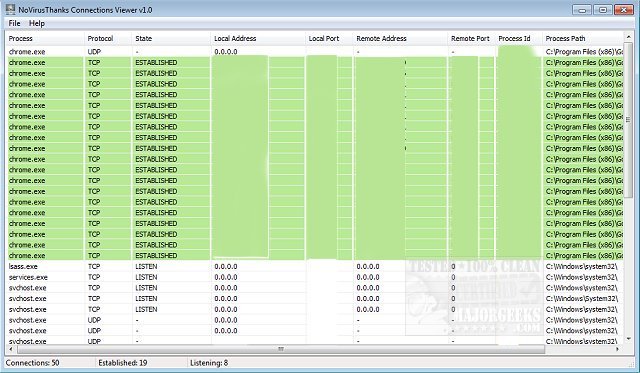Maximize the Connections Viewer window
This screenshot has width=640, height=373.
603,9
